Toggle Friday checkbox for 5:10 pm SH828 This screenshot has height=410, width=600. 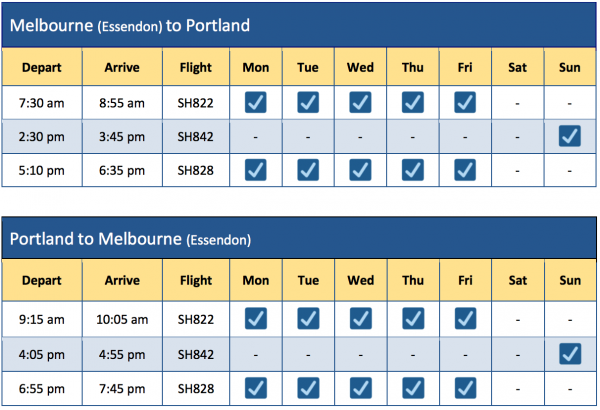click(x=465, y=170)
